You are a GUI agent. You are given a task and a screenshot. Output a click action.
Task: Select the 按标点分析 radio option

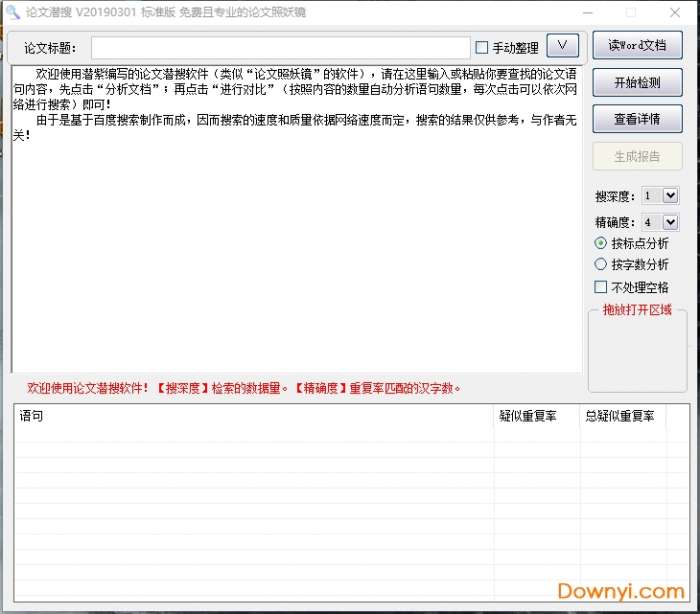601,243
